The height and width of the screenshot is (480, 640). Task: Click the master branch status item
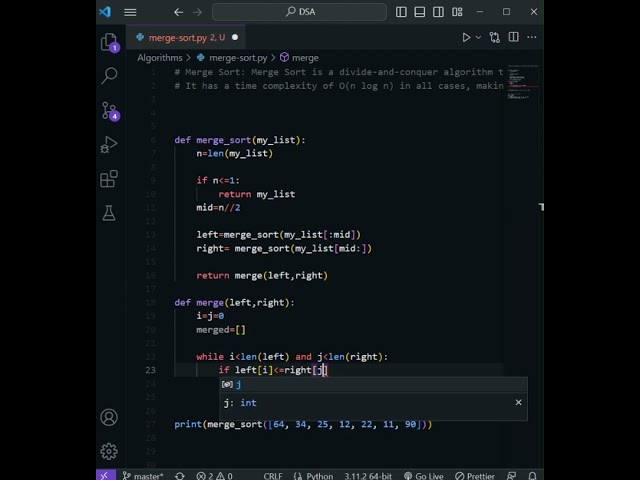click(143, 476)
